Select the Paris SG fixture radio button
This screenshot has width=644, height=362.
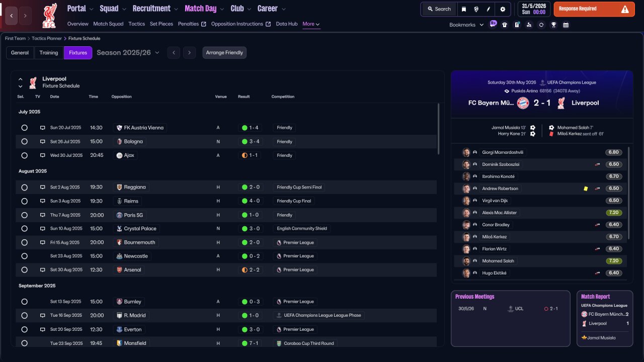click(24, 215)
